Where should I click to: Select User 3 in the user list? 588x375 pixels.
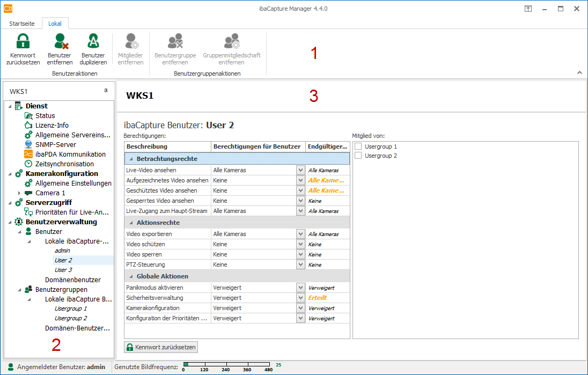point(63,270)
